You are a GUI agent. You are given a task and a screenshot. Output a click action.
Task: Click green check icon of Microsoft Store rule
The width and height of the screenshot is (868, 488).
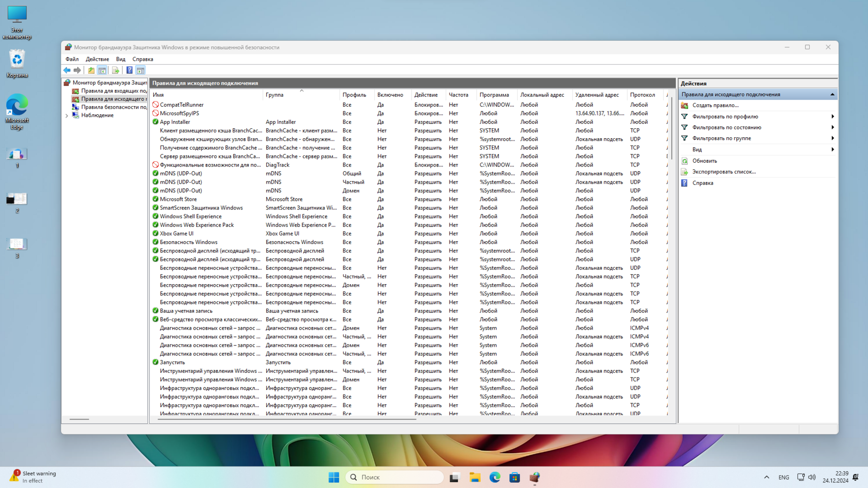click(155, 199)
